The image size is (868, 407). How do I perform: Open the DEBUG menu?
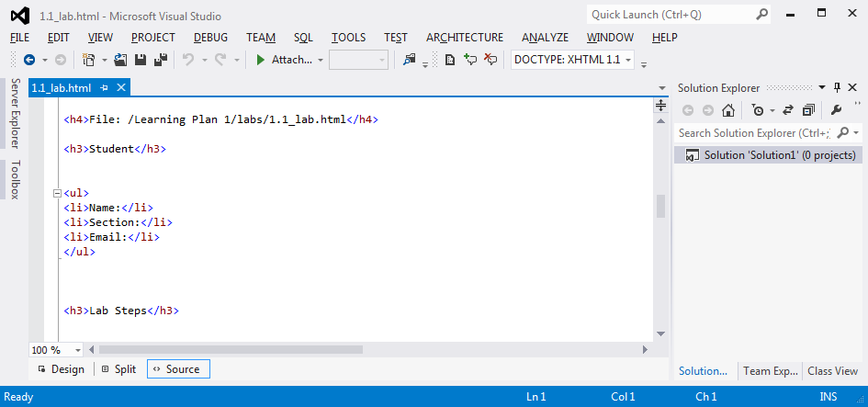click(210, 38)
